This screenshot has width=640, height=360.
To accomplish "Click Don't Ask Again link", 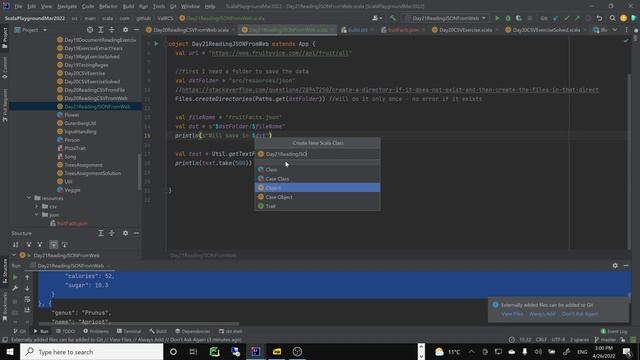I will 580,314.
